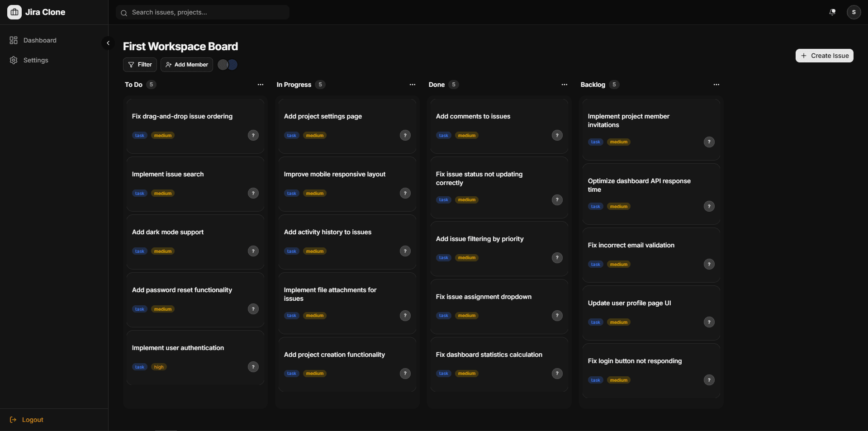Screen dimensions: 868x431
Task: Click assignee icon on Fix incorrect email validation
Action: [709, 264]
